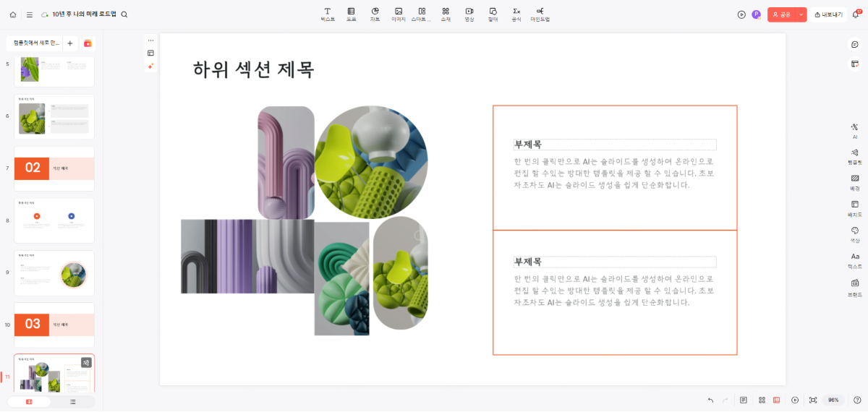This screenshot has width=868, height=412.
Task: Open the 배치도 layout panel
Action: click(855, 208)
